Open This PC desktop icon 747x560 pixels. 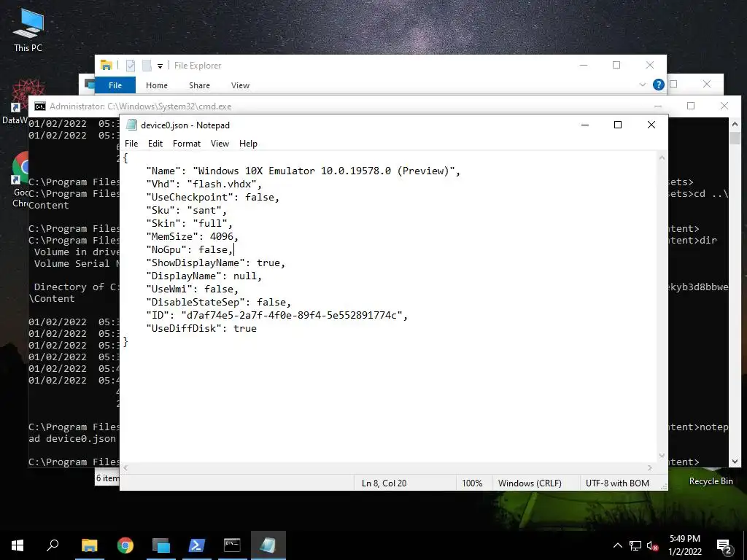pos(28,29)
